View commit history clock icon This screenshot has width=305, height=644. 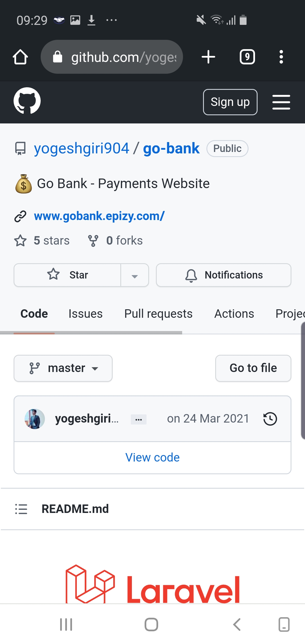point(270,419)
